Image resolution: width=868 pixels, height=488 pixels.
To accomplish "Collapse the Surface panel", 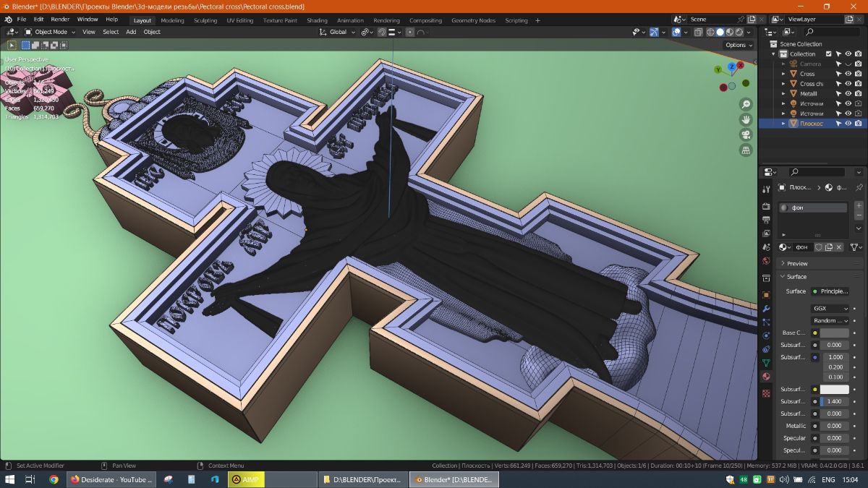I will tap(796, 277).
